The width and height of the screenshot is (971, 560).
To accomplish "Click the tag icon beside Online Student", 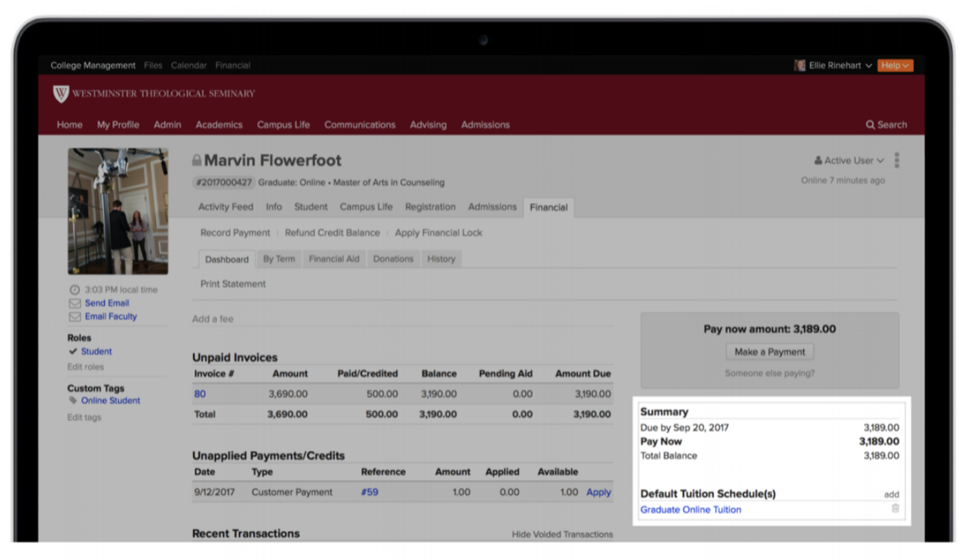I will 73,400.
